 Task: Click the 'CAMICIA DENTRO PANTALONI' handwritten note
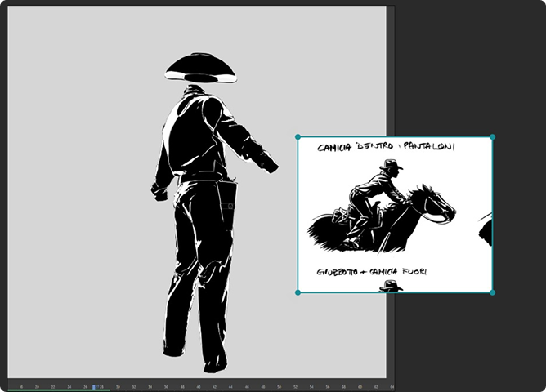[387, 147]
